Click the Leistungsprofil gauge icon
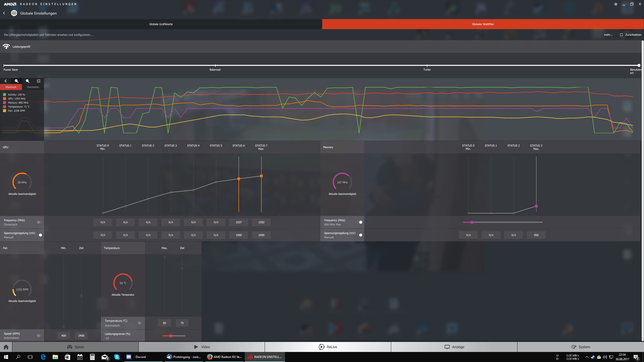This screenshot has width=644, height=362. coord(6,47)
